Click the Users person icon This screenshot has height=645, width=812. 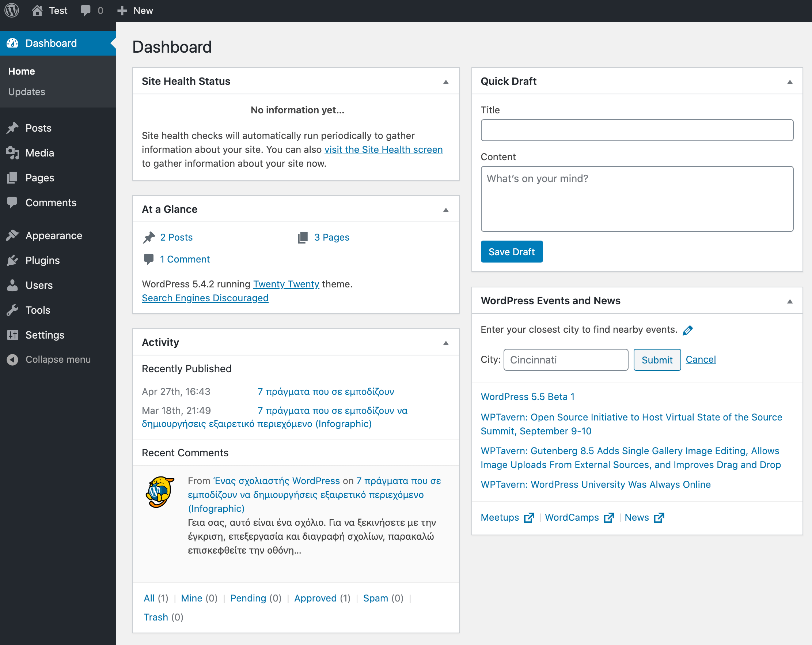tap(12, 285)
